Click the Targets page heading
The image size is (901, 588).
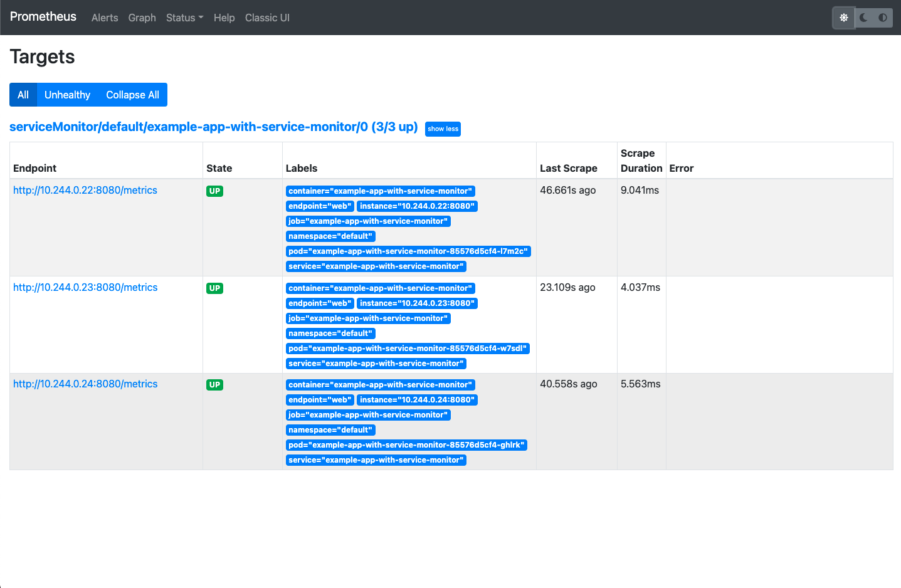tap(42, 57)
